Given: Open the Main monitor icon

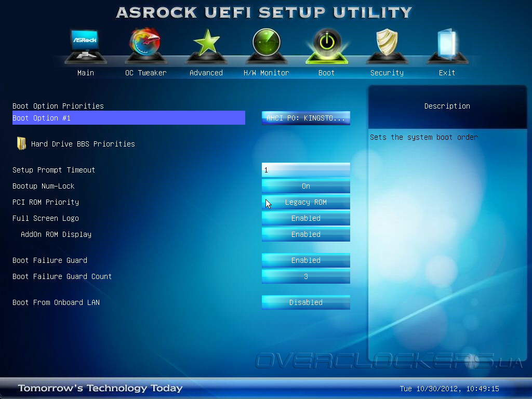Looking at the screenshot, I should tap(86, 46).
